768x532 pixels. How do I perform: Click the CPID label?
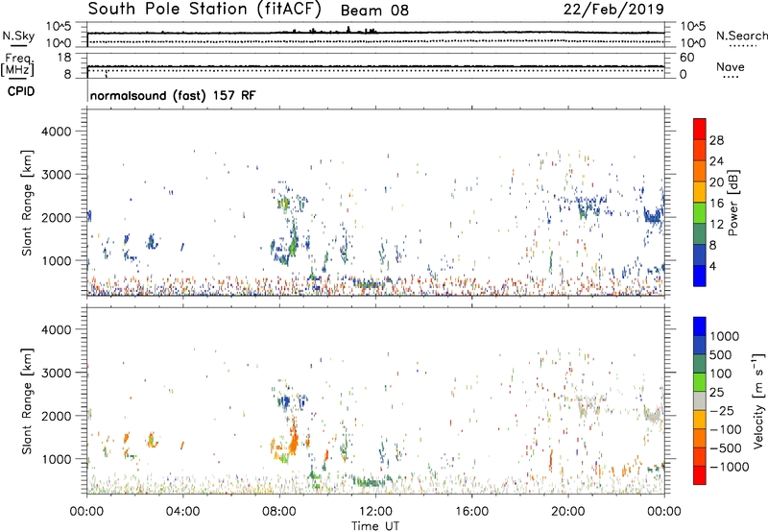coord(21,91)
